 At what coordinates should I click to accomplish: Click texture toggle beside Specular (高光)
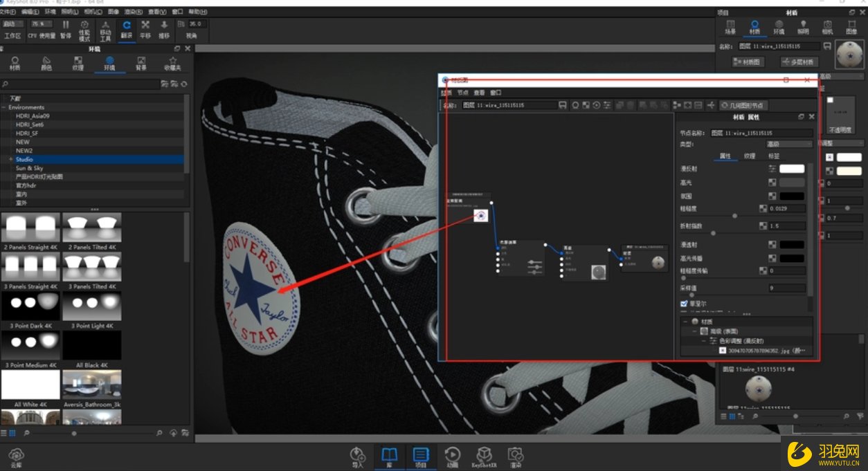pyautogui.click(x=772, y=183)
